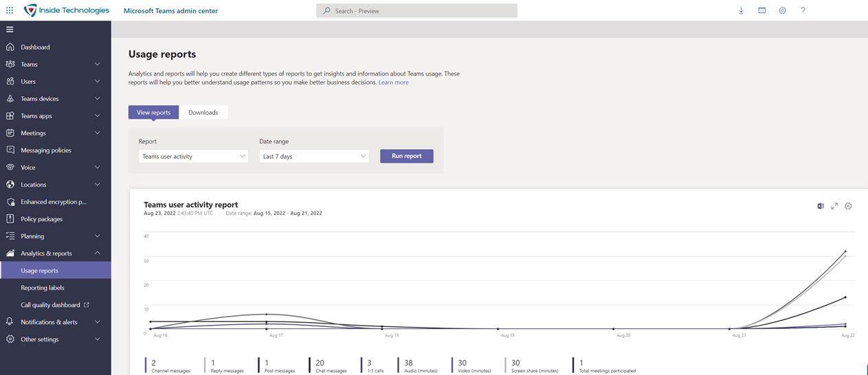Image resolution: width=868 pixels, height=375 pixels.
Task: Expand chart to full screen icon
Action: click(x=834, y=206)
